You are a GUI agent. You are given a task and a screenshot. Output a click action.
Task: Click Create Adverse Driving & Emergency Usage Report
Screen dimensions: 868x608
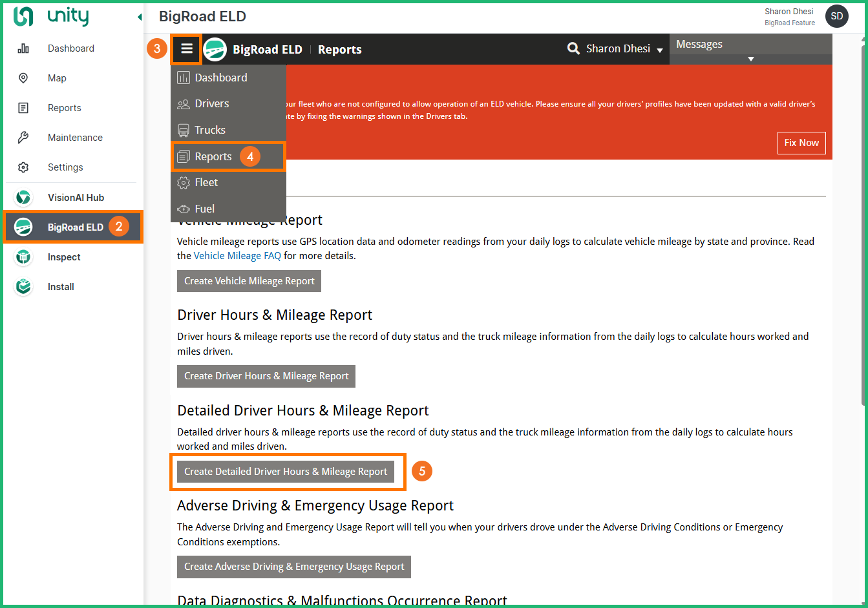pos(294,567)
